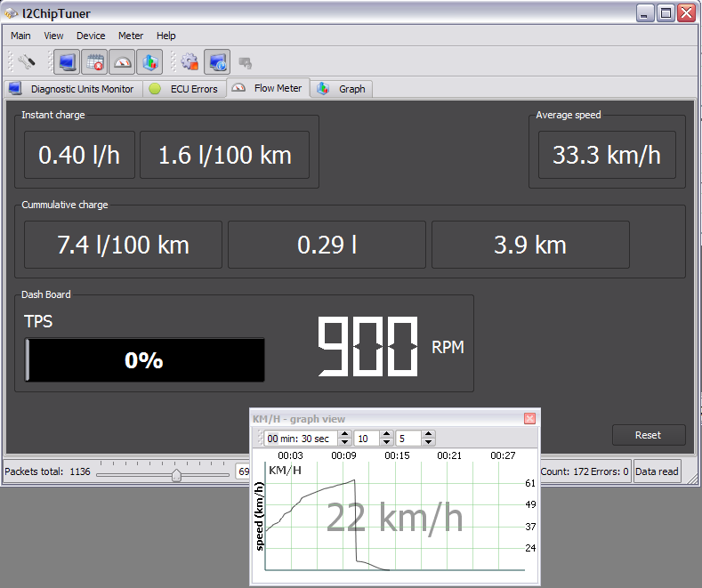Open the View menu
The width and height of the screenshot is (702, 588).
53,36
